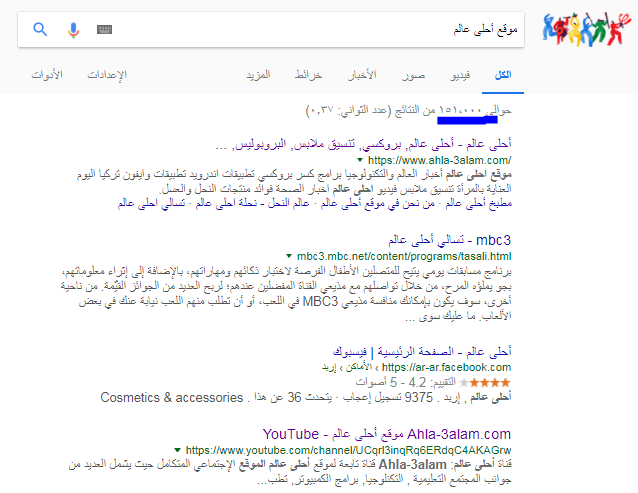Viewport: 638px width, 493px height.
Task: Open the الإعدادات menu
Action: [107, 75]
